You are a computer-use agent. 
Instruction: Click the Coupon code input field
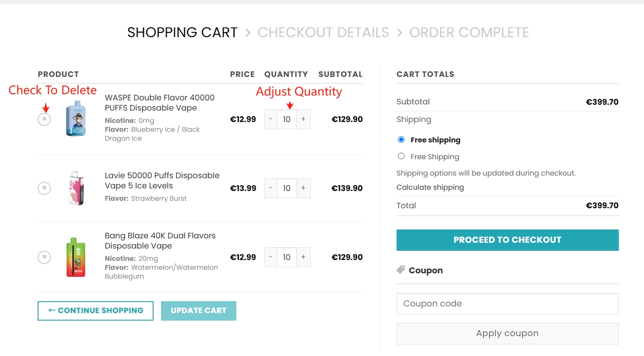tap(507, 304)
